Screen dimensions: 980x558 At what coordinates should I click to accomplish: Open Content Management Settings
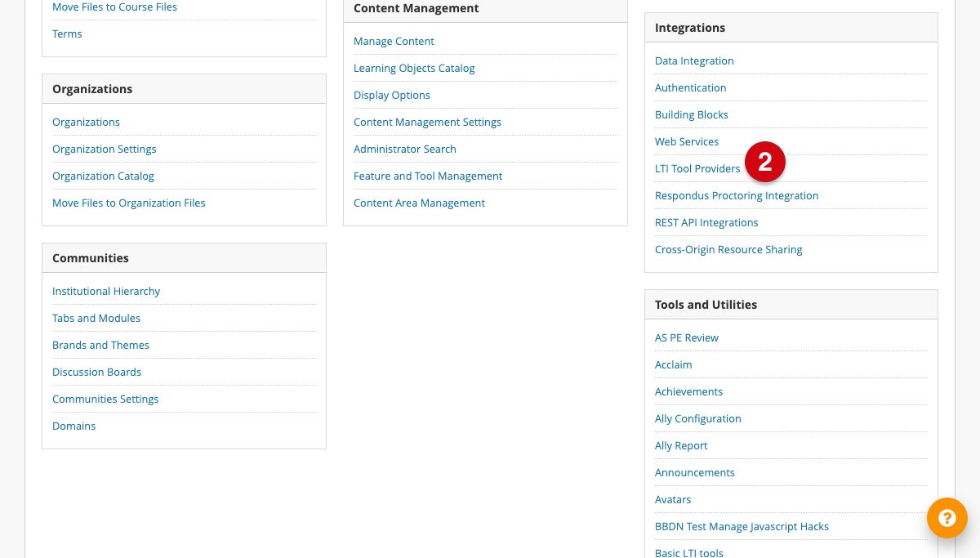(427, 122)
